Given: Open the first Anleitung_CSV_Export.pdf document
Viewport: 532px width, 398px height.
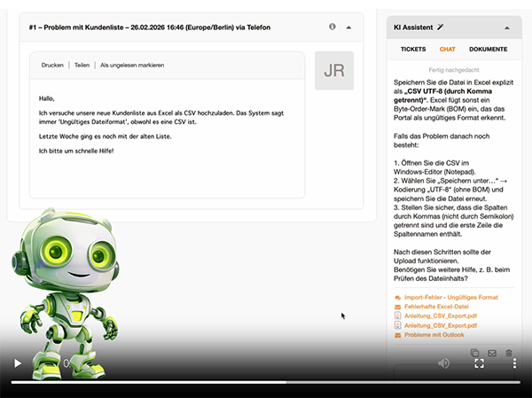Looking at the screenshot, I should point(441,316).
